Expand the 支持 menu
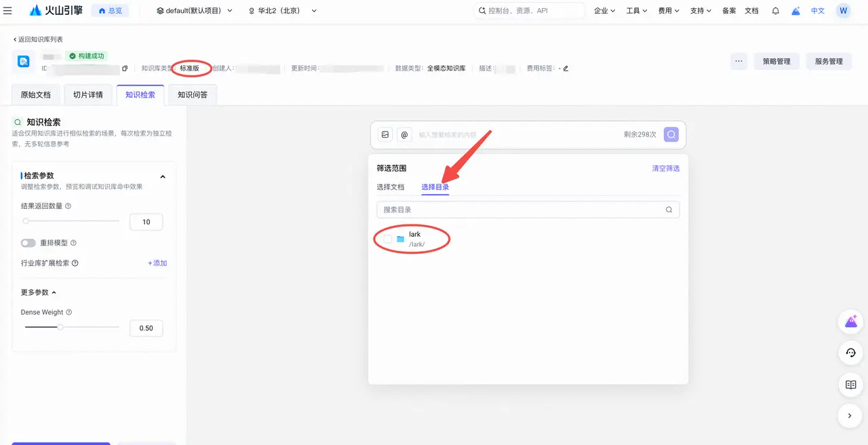This screenshot has width=868, height=445. click(x=701, y=11)
